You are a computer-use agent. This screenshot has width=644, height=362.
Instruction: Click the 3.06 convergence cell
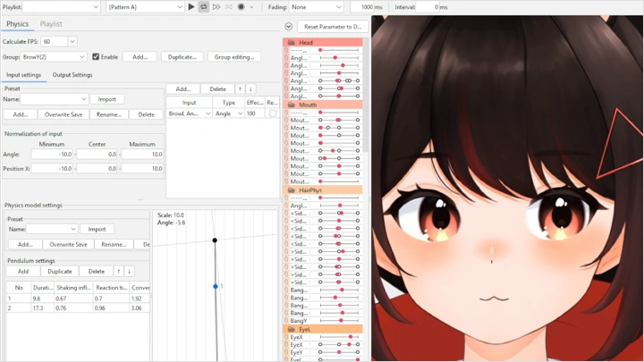[140, 307]
